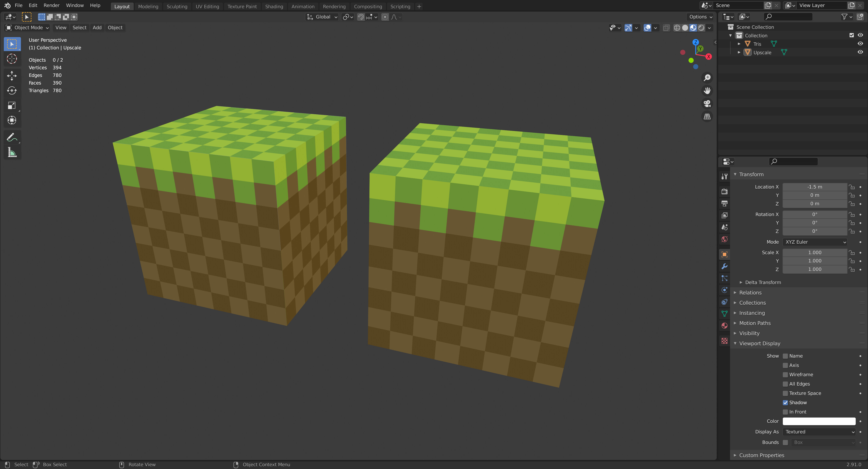
Task: Choose the Move tool
Action: tap(12, 76)
